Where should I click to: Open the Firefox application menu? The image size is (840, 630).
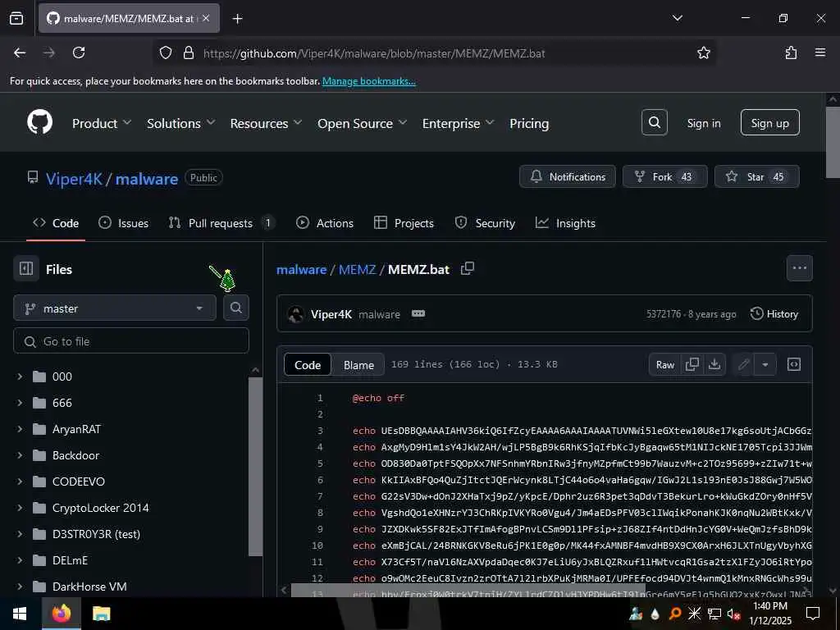pos(819,52)
